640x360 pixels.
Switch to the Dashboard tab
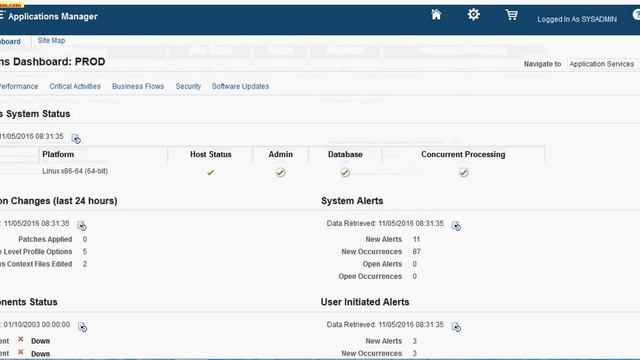click(10, 42)
